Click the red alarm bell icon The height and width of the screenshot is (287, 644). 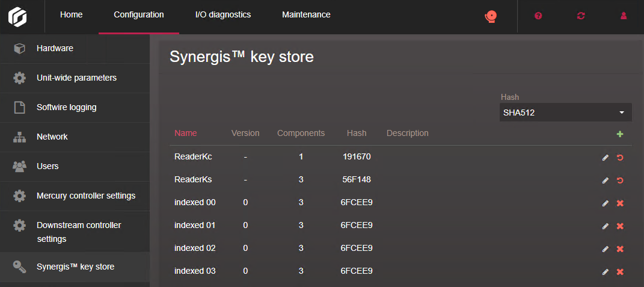point(491,16)
